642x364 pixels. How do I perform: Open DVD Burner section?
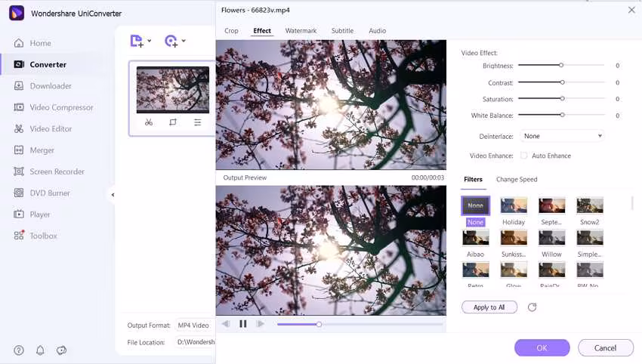42,193
